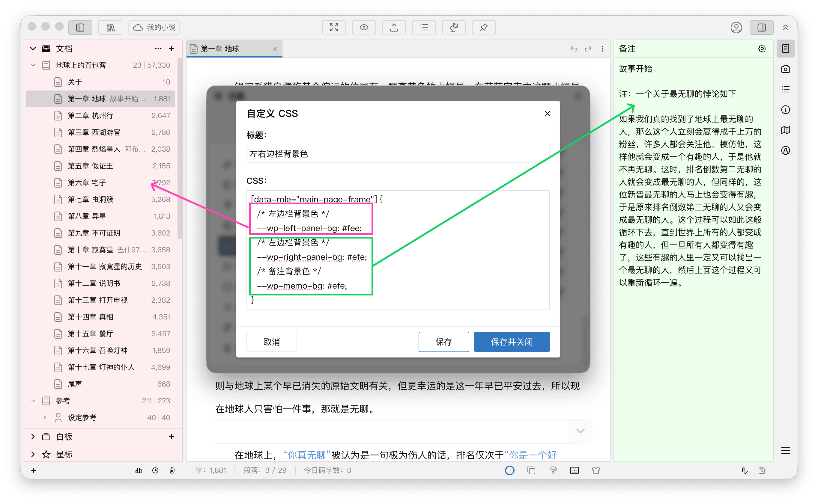Select the 关于 document
818x504 pixels.
(x=100, y=82)
